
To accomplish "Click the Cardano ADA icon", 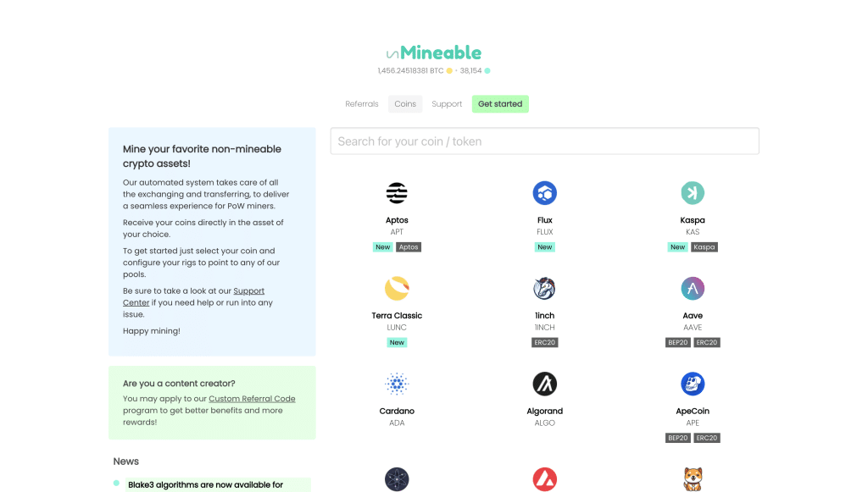I will click(397, 384).
